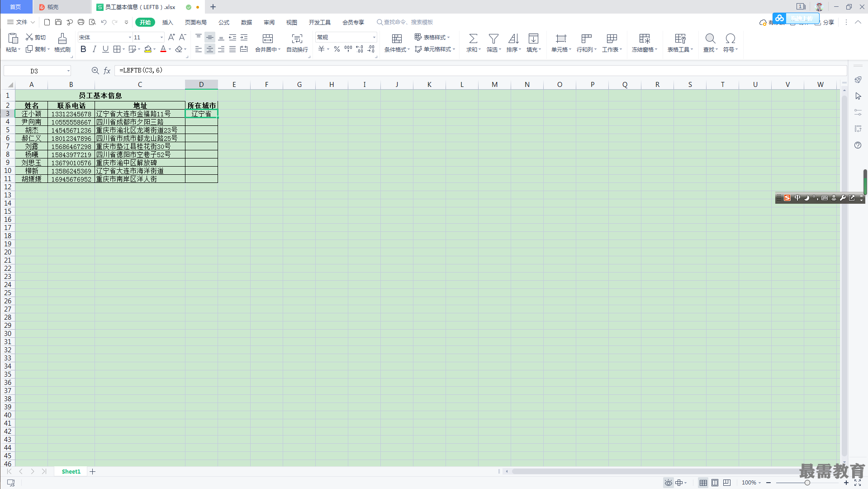
Task: Click the Symbol (符号) omega icon
Action: (730, 38)
